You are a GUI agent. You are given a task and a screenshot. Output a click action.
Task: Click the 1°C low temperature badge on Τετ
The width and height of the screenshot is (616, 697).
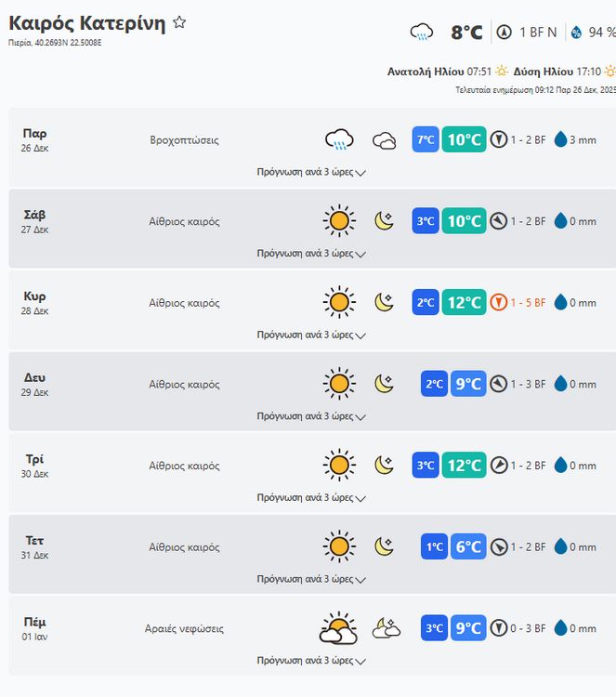tap(433, 547)
